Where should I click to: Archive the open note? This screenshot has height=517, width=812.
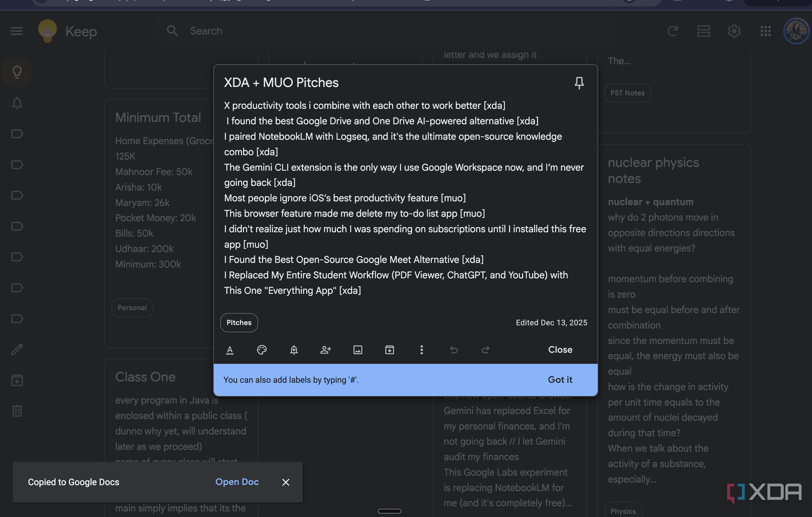[389, 350]
